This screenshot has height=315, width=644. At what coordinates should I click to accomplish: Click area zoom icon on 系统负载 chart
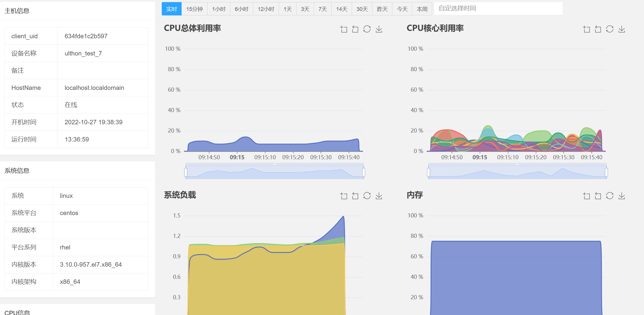344,196
